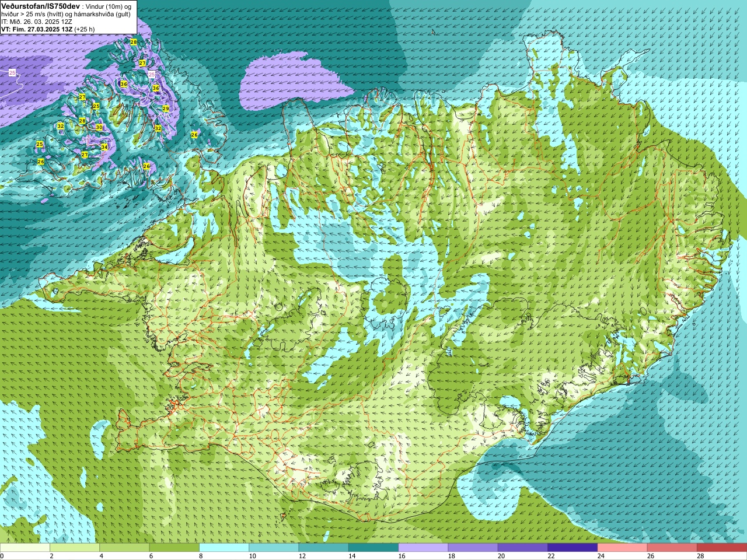Viewport: 747px width, 560px height.
Task: Click the 'IT: Mið. 26. 03. 2025 12Z' line
Action: pyautogui.click(x=37, y=22)
